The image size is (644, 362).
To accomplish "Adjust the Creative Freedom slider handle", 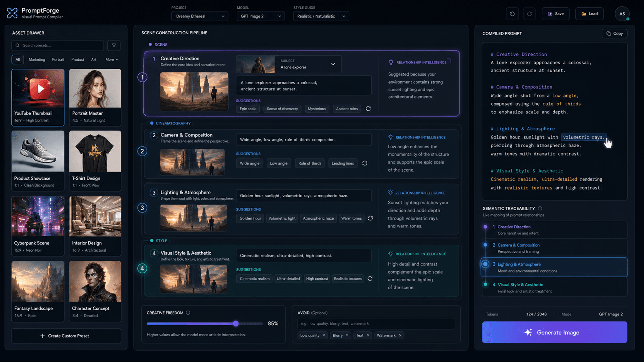I will (x=236, y=323).
